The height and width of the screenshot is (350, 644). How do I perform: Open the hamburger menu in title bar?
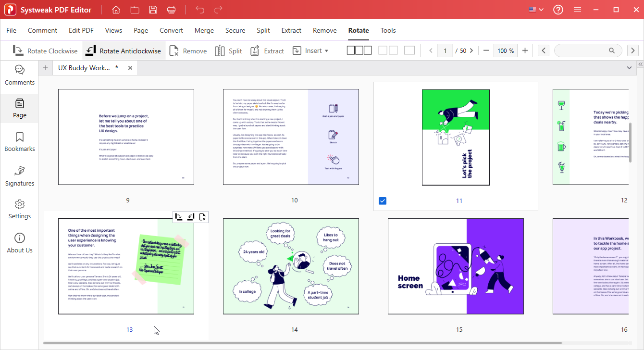(578, 10)
